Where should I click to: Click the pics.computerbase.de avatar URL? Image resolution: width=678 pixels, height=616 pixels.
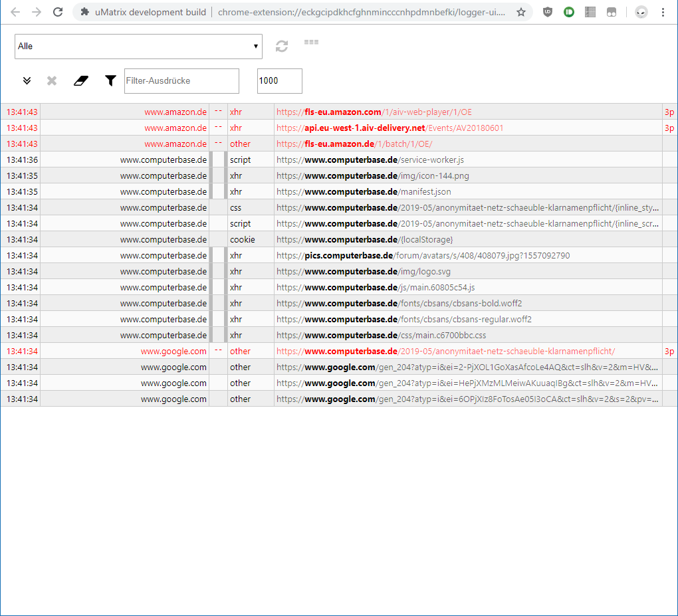(x=423, y=255)
